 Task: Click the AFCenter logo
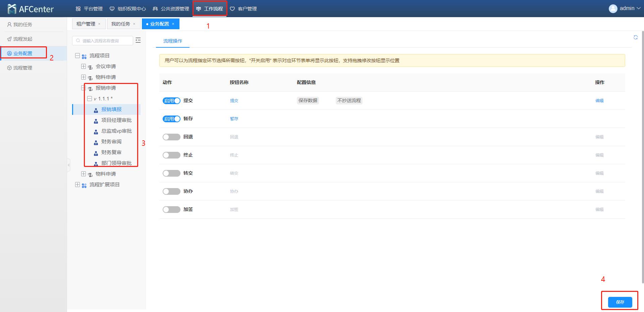pyautogui.click(x=31, y=9)
